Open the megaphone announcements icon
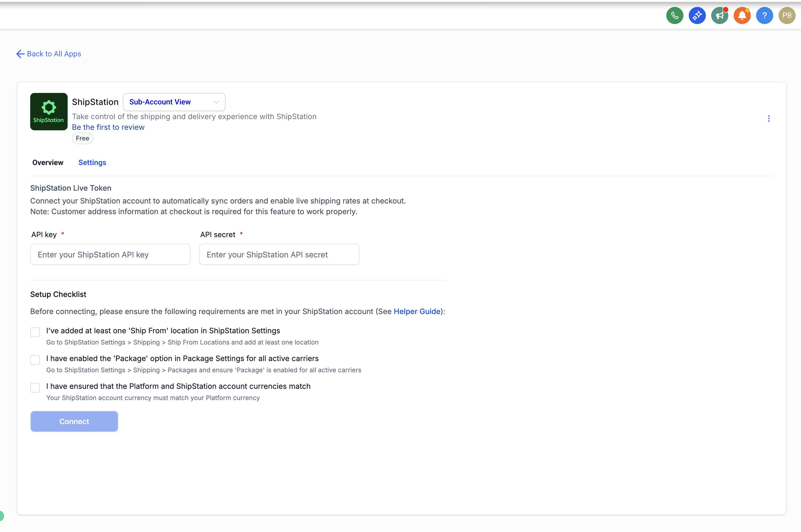Viewport: 801px width, 532px height. (719, 15)
